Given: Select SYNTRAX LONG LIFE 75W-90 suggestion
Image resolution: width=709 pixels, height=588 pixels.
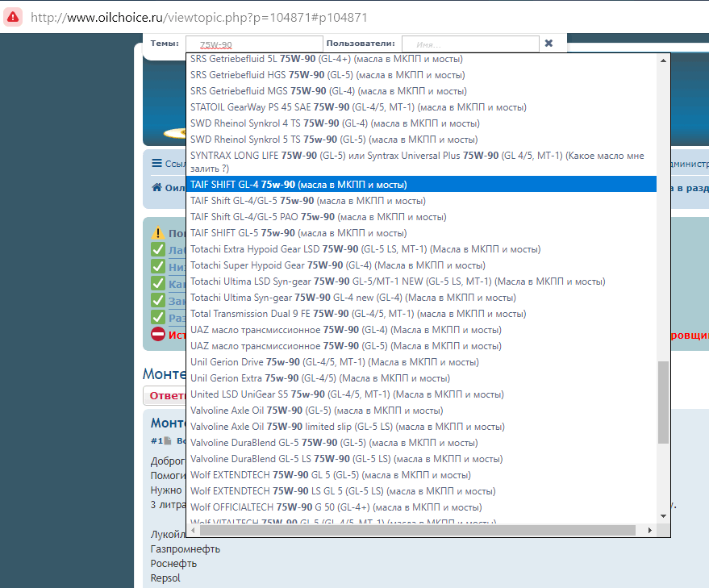Looking at the screenshot, I should pos(421,162).
